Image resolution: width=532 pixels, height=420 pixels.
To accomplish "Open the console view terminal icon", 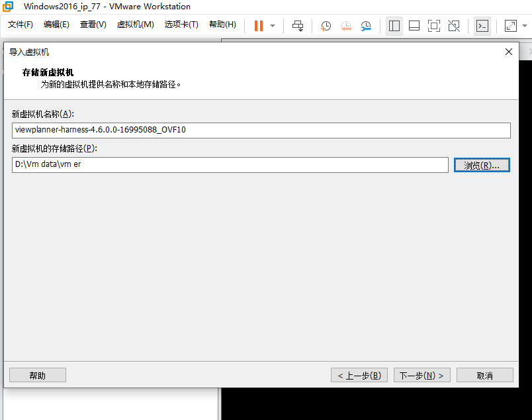I will pos(482,26).
